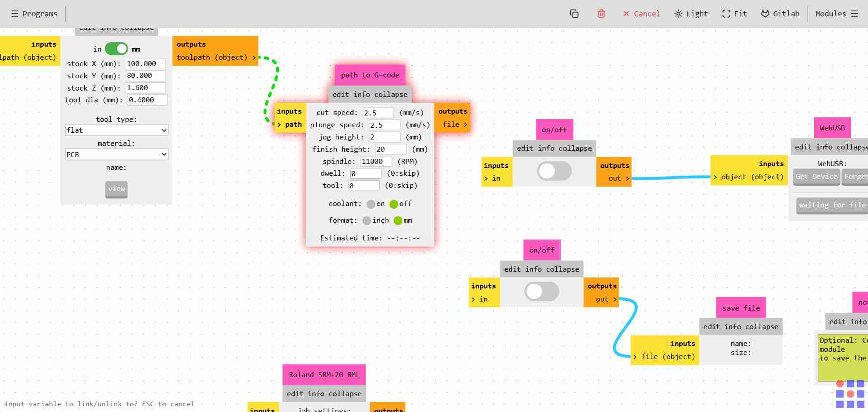This screenshot has height=412, width=868.
Task: Cancel the current link operation
Action: (641, 14)
